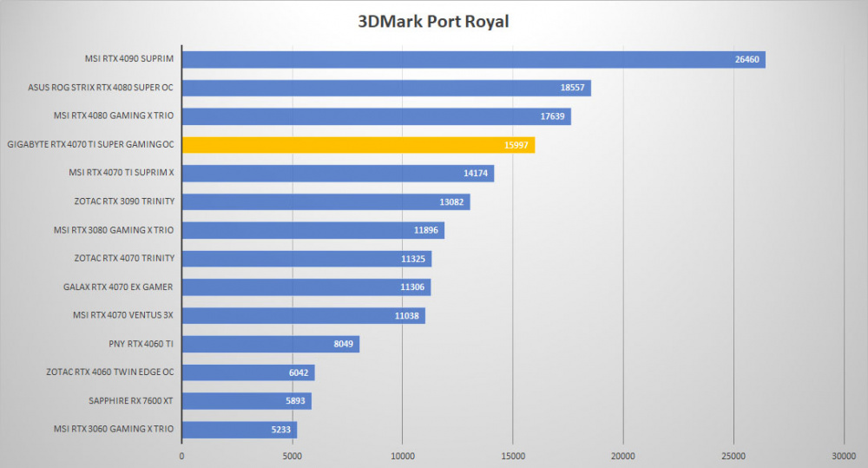Click the 30000 axis tick label

(x=844, y=457)
